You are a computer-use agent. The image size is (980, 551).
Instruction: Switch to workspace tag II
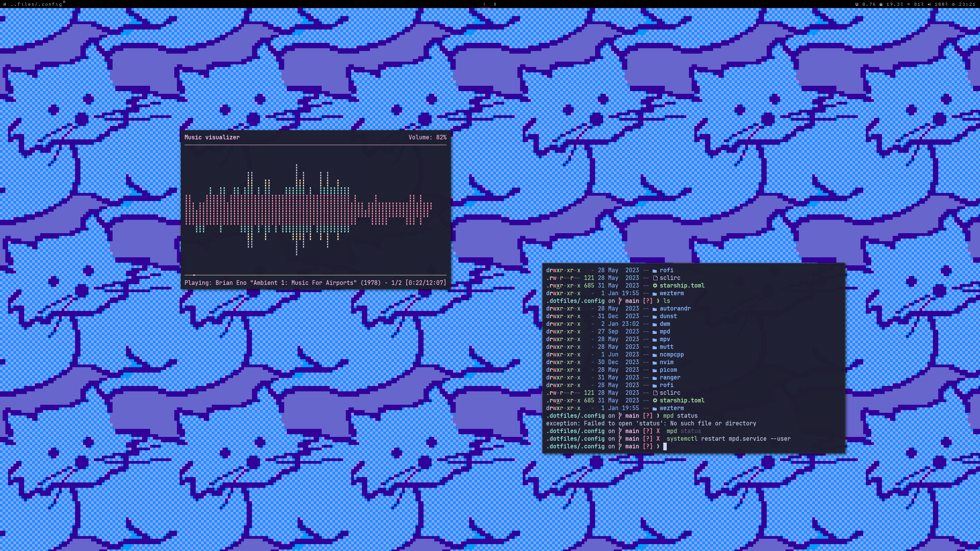click(495, 4)
